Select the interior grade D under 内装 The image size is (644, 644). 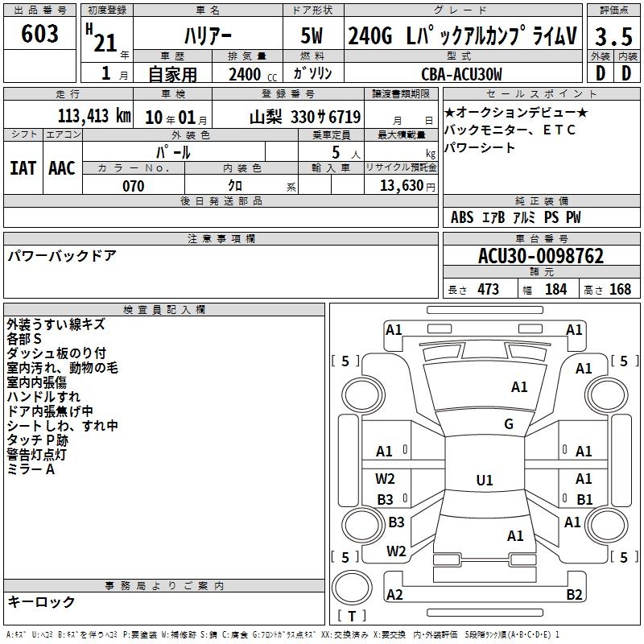626,74
